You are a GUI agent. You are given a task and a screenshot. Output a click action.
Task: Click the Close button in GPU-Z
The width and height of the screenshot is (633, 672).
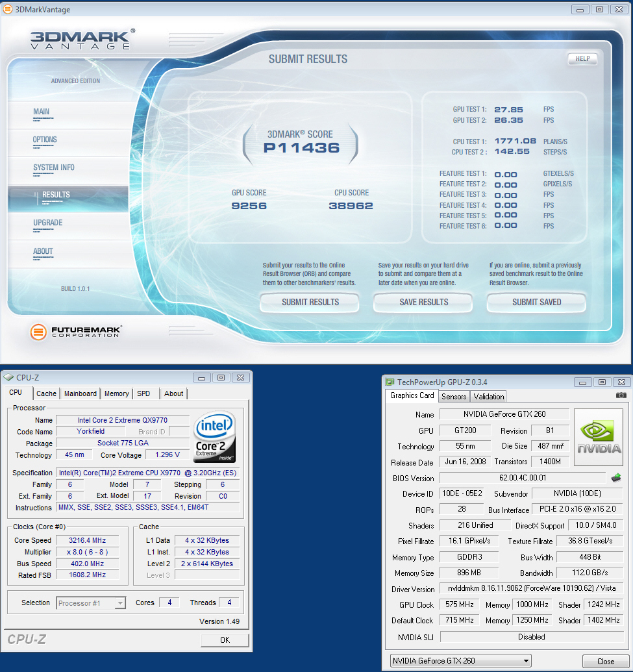pyautogui.click(x=606, y=661)
